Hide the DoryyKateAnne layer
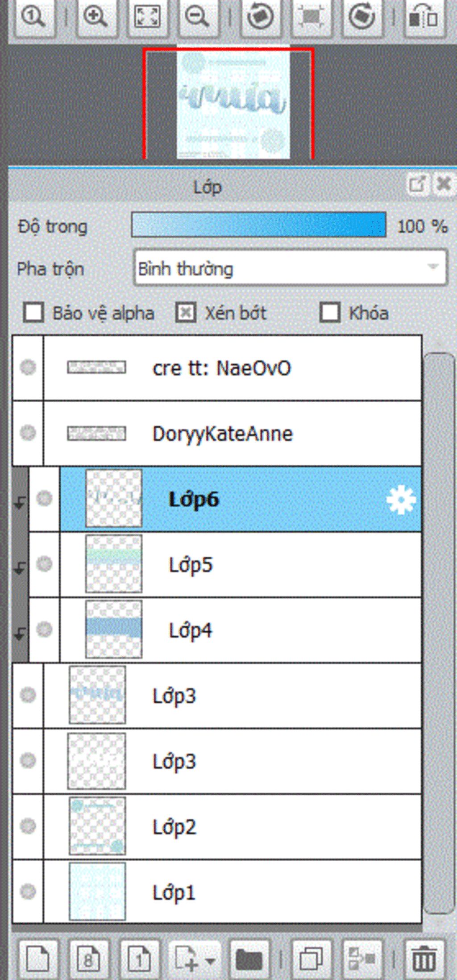The image size is (457, 980). 28,433
